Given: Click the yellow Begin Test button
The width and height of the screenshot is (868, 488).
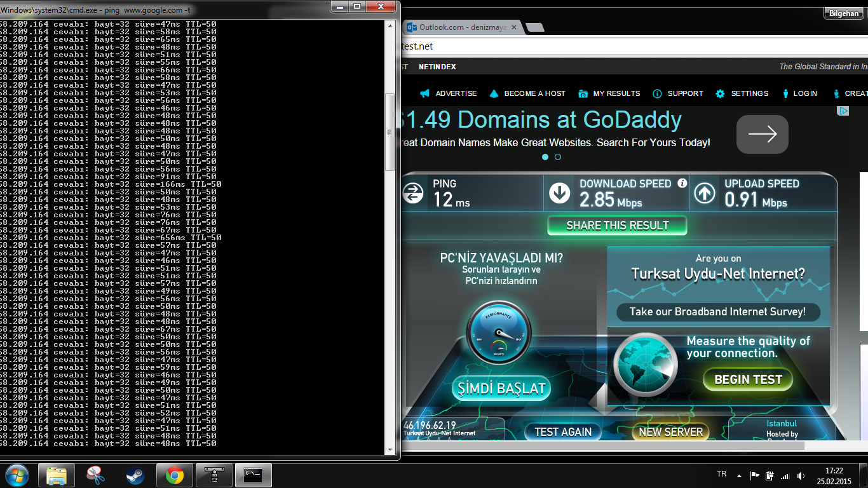Looking at the screenshot, I should 748,380.
